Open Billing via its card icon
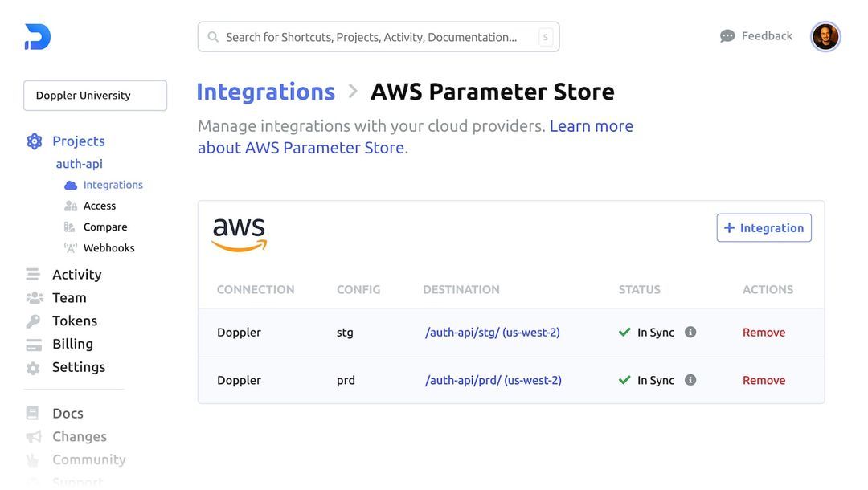This screenshot has height=490, width=868. click(32, 343)
